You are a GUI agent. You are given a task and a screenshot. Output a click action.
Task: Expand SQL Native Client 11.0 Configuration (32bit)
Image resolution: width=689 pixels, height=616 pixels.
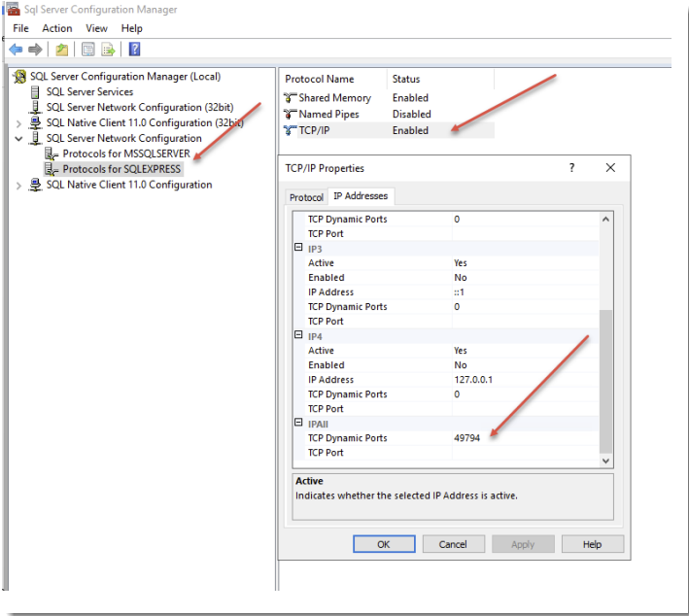[18, 123]
